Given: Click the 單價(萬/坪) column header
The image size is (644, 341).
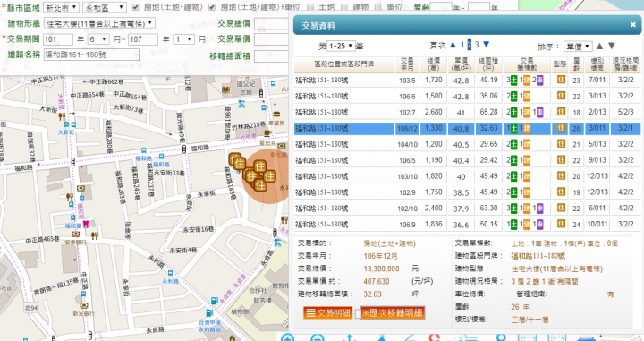Looking at the screenshot, I should (x=462, y=64).
